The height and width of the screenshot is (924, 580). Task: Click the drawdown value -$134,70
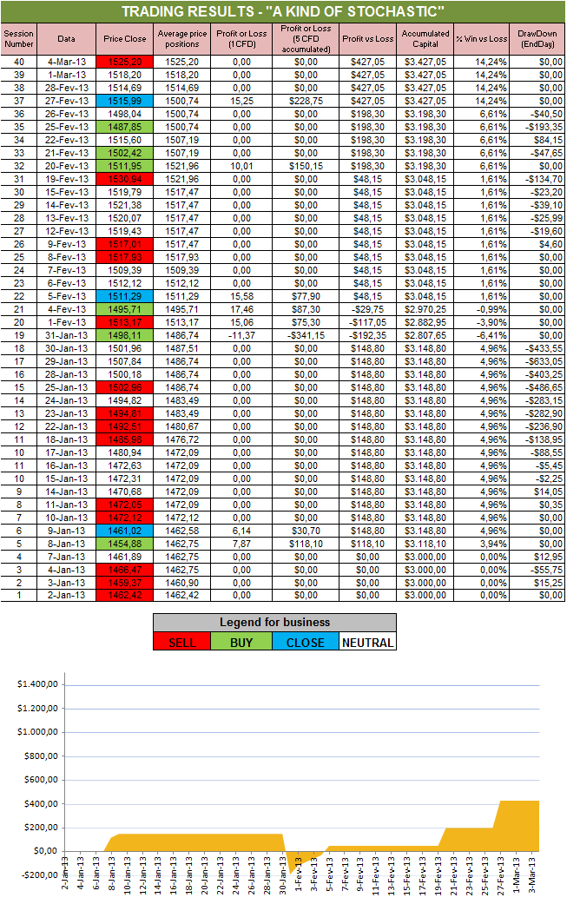[537, 179]
